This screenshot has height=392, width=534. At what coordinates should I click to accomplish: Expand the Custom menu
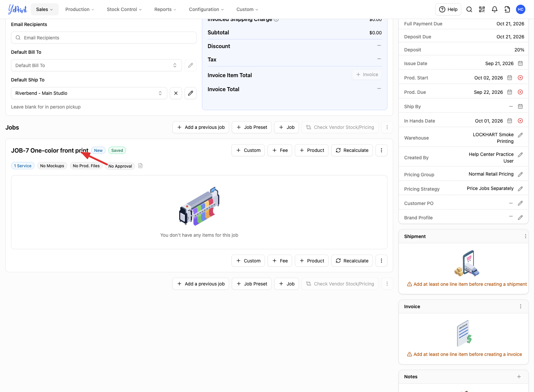point(247,9)
